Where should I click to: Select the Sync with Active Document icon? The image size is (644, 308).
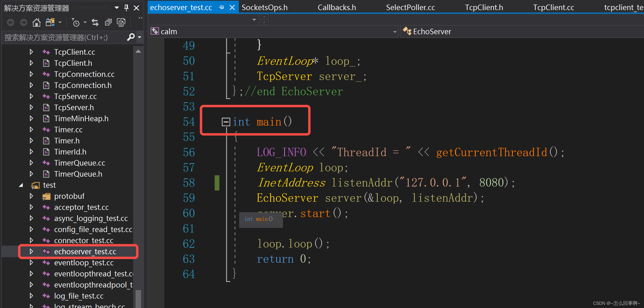95,22
